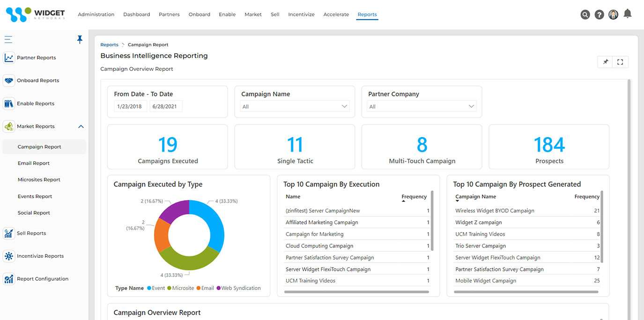Open Partner Reports from the sidebar icon
The image size is (644, 320).
pyautogui.click(x=9, y=57)
